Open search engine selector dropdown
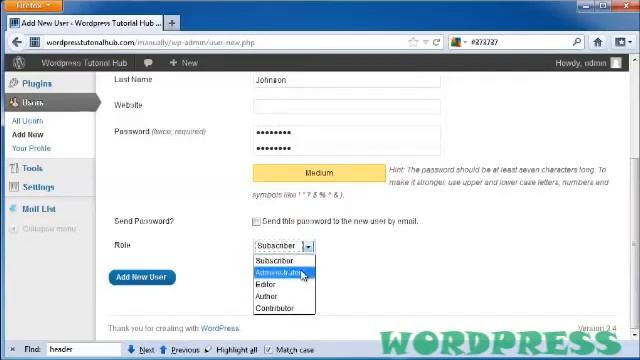The image size is (640, 360). [x=459, y=42]
